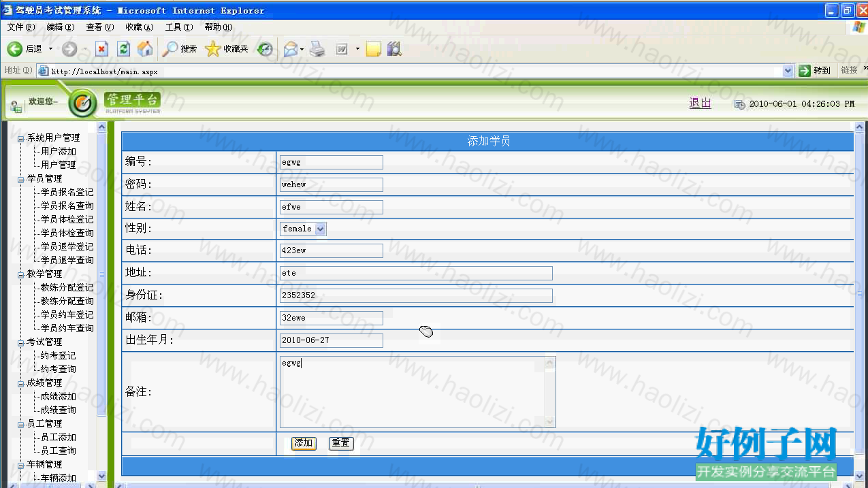868x488 pixels.
Task: Open 学员体检登记 page
Action: click(67, 219)
